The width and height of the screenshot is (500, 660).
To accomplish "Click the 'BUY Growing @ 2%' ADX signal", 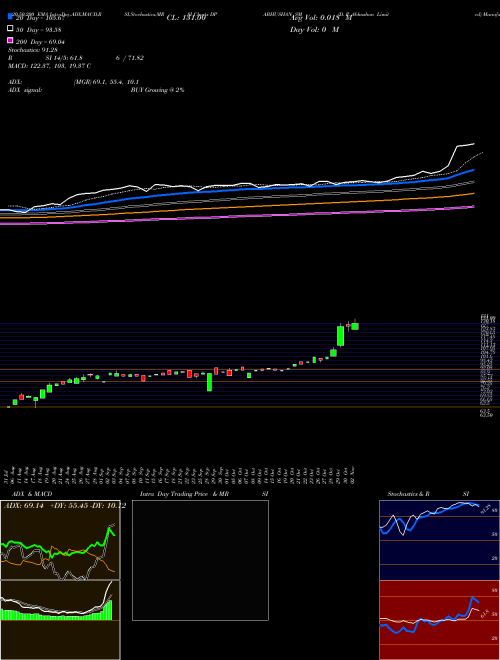I will pos(157,90).
